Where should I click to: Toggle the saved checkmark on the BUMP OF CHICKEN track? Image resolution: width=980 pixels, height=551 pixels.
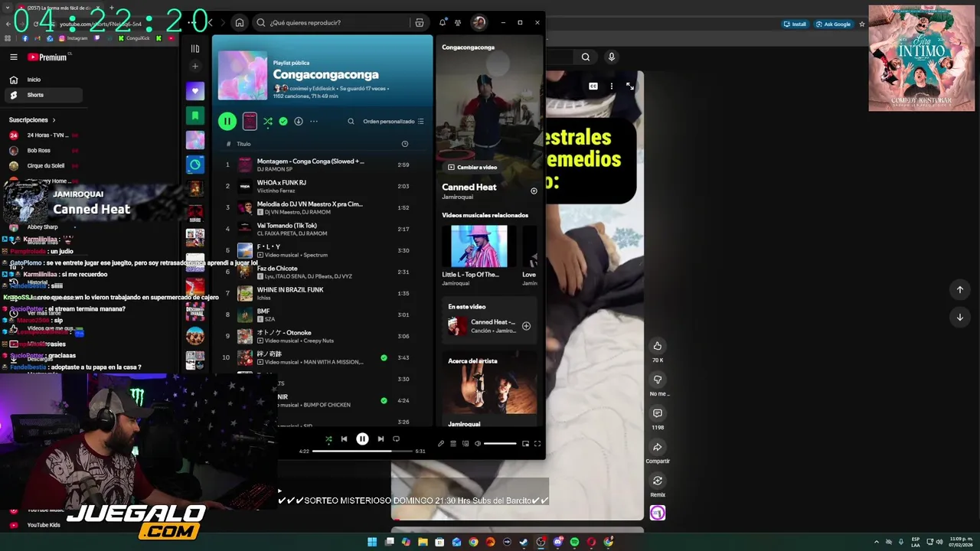tap(384, 400)
